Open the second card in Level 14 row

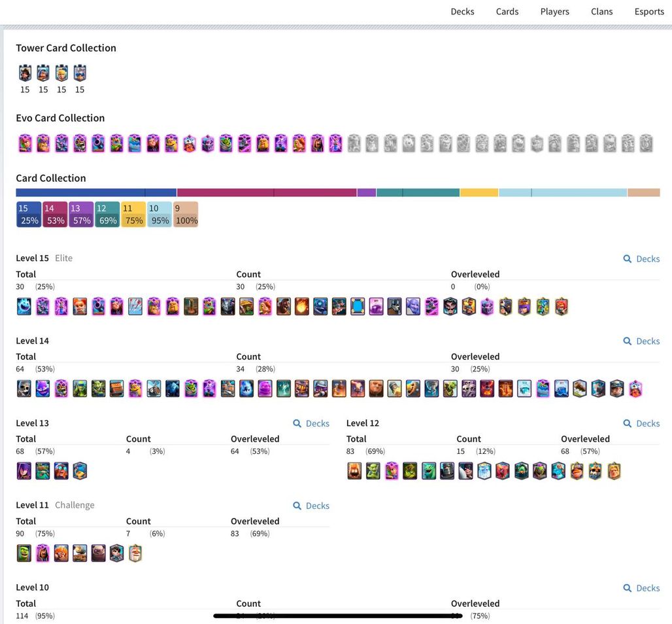click(x=42, y=389)
